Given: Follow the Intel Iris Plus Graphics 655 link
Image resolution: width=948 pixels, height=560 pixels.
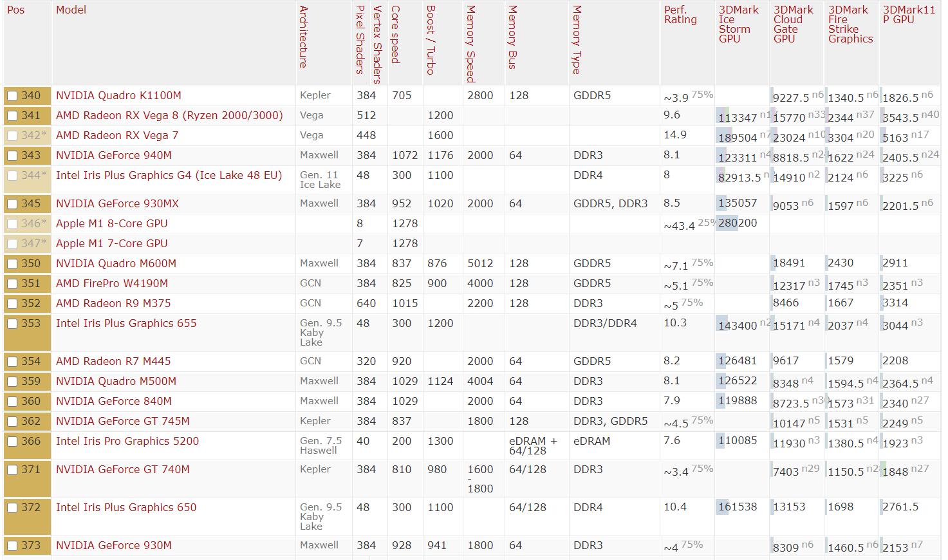Looking at the screenshot, I should pyautogui.click(x=126, y=323).
